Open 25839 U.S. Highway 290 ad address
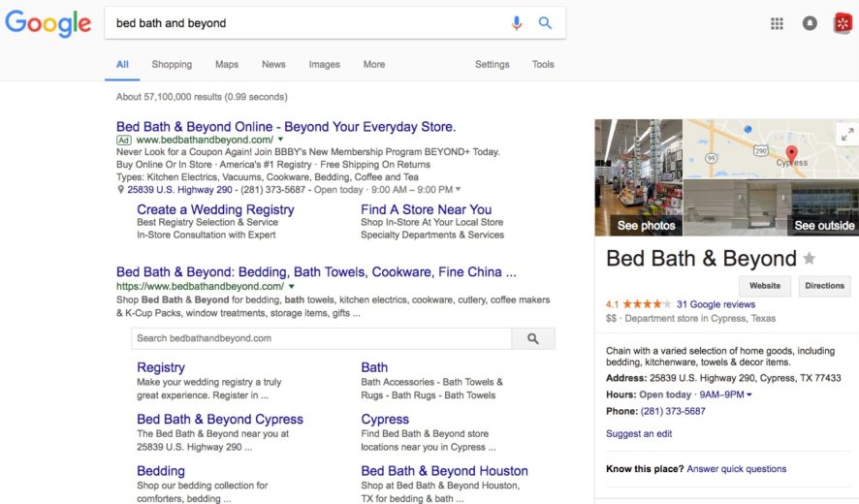 (179, 190)
